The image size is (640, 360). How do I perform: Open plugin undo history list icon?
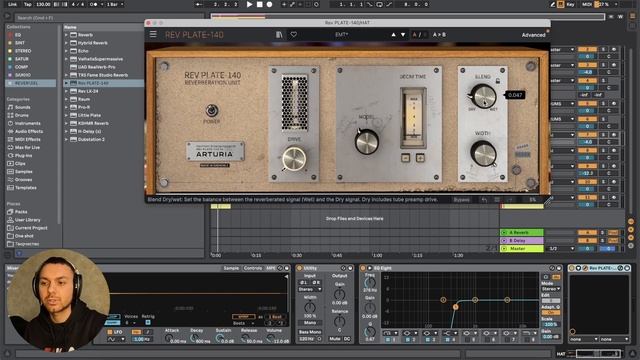497,200
